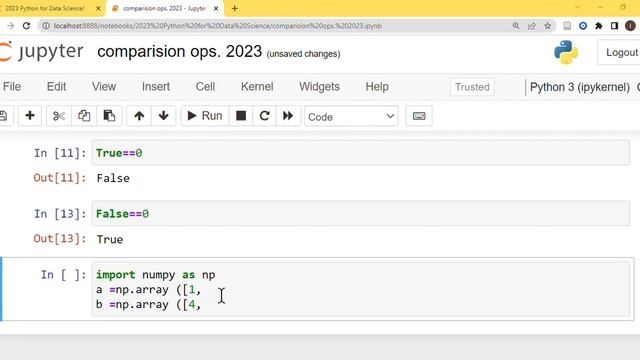Bookmark this page star icon
The height and width of the screenshot is (360, 640).
click(x=547, y=26)
